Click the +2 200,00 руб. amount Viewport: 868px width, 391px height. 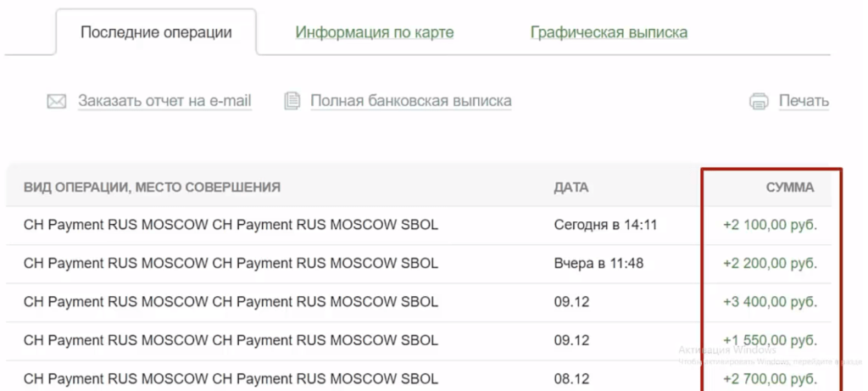770,264
